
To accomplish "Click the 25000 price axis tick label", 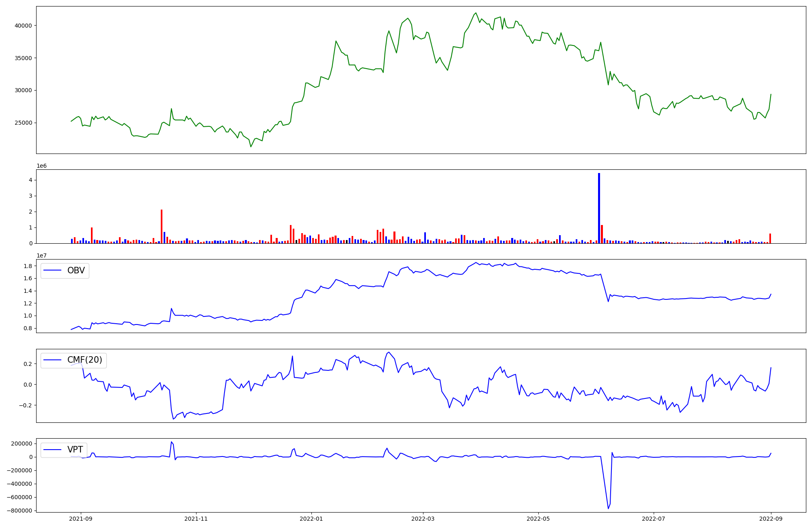I will [x=23, y=123].
